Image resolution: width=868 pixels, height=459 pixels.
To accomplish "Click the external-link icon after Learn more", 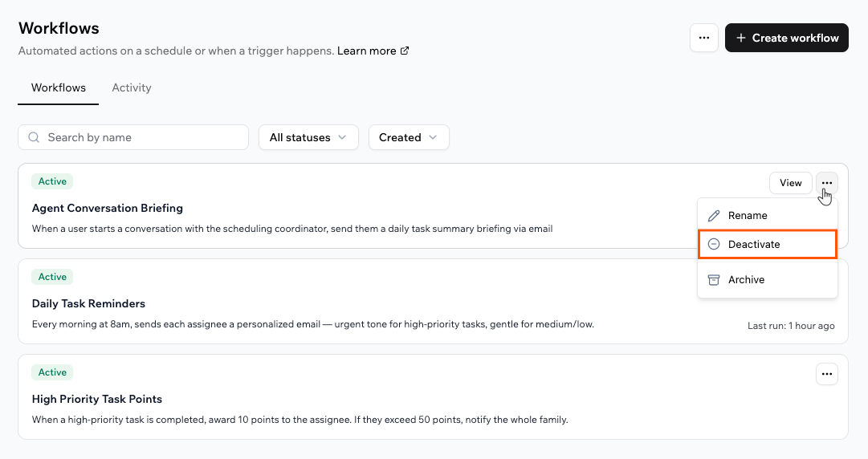I will coord(405,51).
